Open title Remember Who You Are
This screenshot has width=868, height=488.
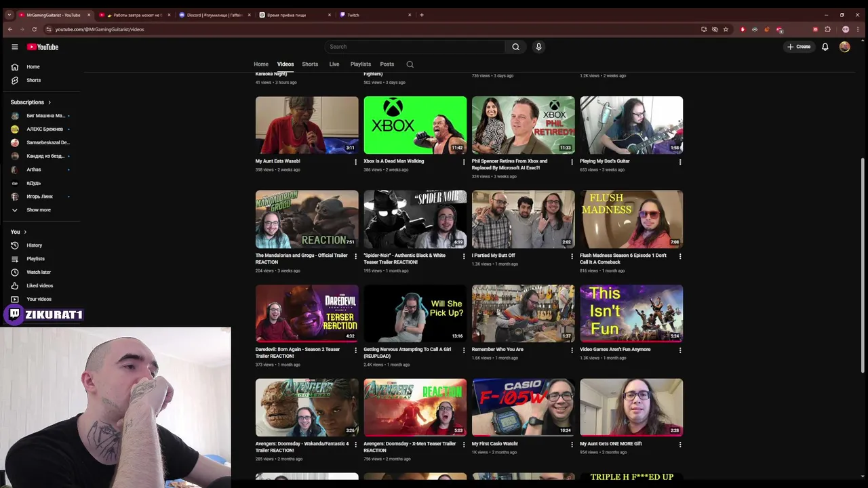pyautogui.click(x=497, y=350)
